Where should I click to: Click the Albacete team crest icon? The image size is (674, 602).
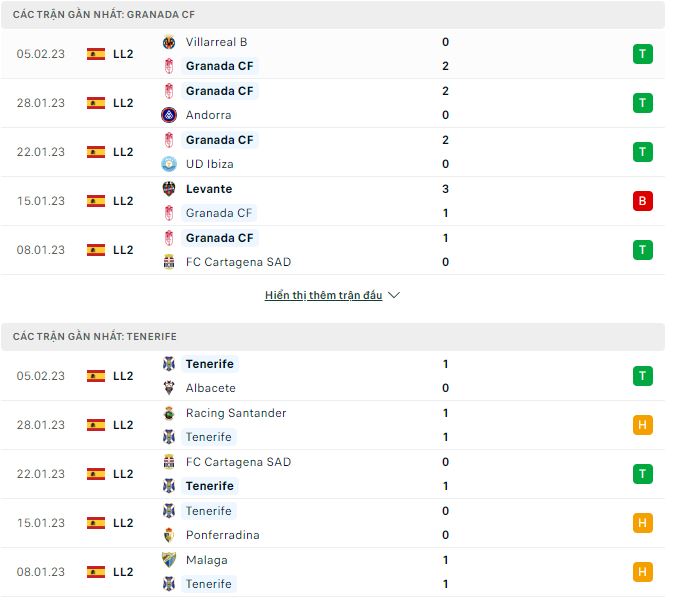169,388
